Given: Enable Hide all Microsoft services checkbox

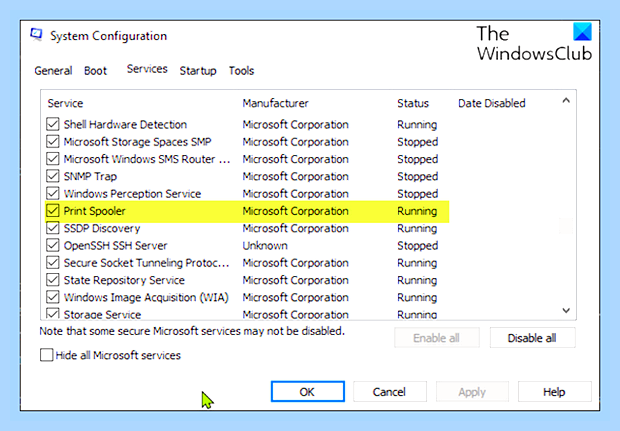Looking at the screenshot, I should tap(47, 355).
